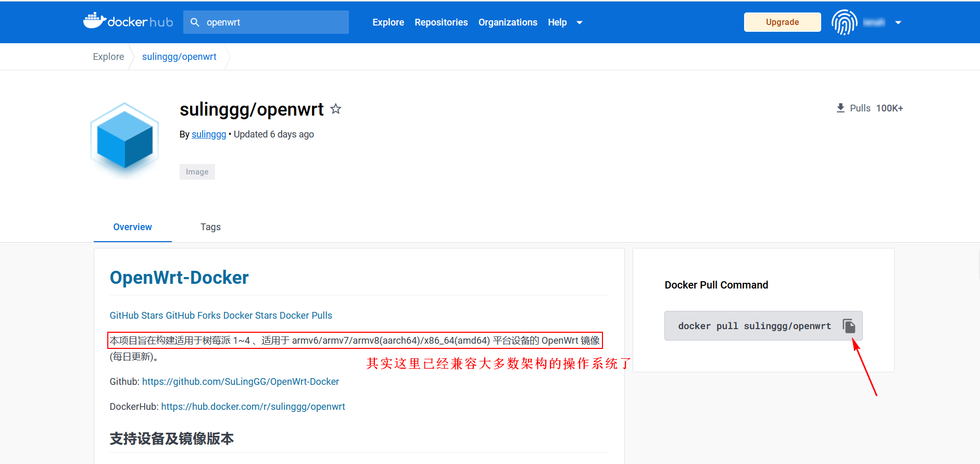Open Repositories in the navigation bar
The image size is (980, 464).
441,22
